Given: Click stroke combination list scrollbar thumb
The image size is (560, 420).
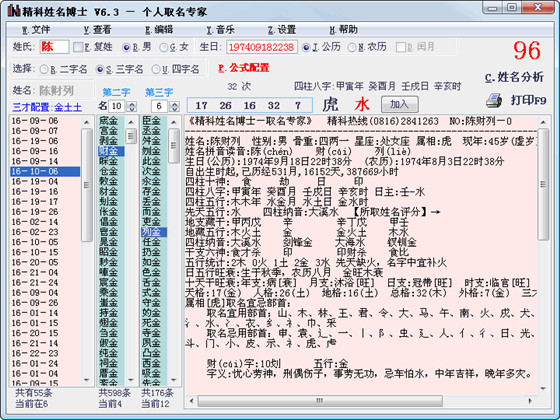Looking at the screenshot, I should pyautogui.click(x=87, y=185).
